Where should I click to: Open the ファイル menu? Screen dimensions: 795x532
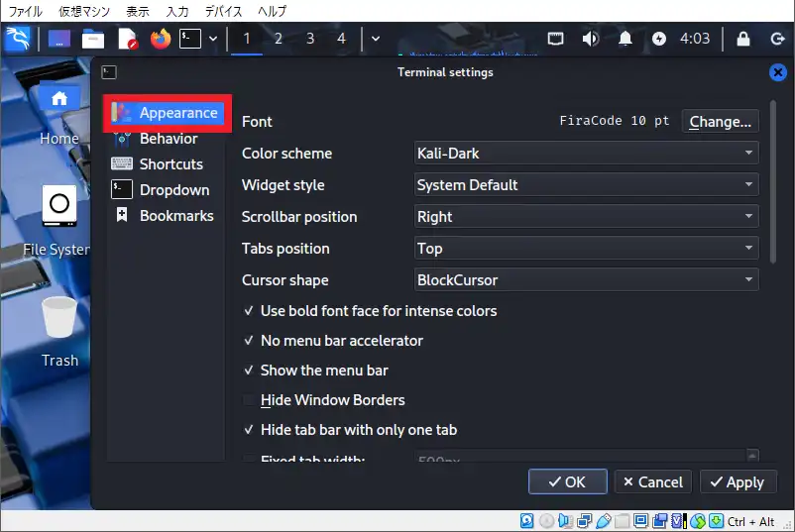pyautogui.click(x=25, y=11)
